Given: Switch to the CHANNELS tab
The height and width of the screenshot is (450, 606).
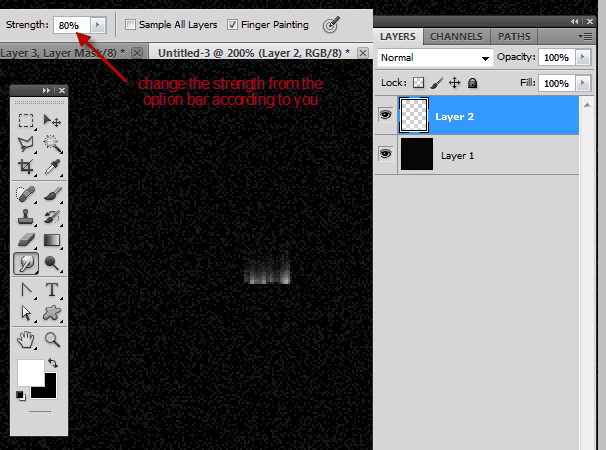Looking at the screenshot, I should [456, 37].
